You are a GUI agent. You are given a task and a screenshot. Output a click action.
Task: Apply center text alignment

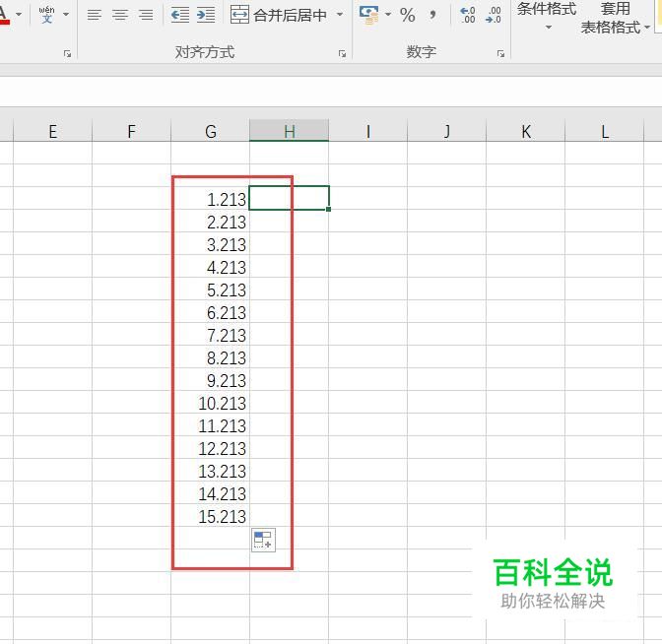120,15
